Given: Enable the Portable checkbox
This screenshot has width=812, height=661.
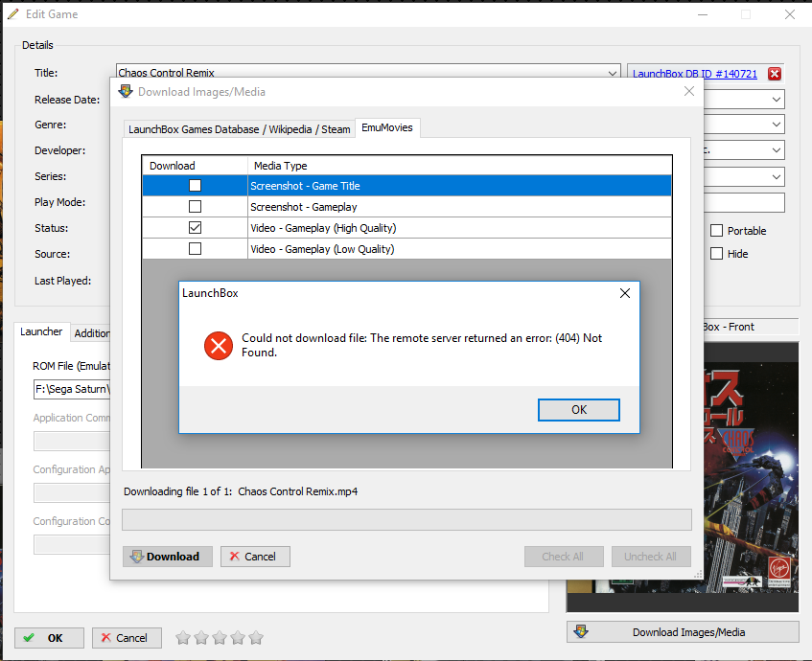Looking at the screenshot, I should 716,230.
